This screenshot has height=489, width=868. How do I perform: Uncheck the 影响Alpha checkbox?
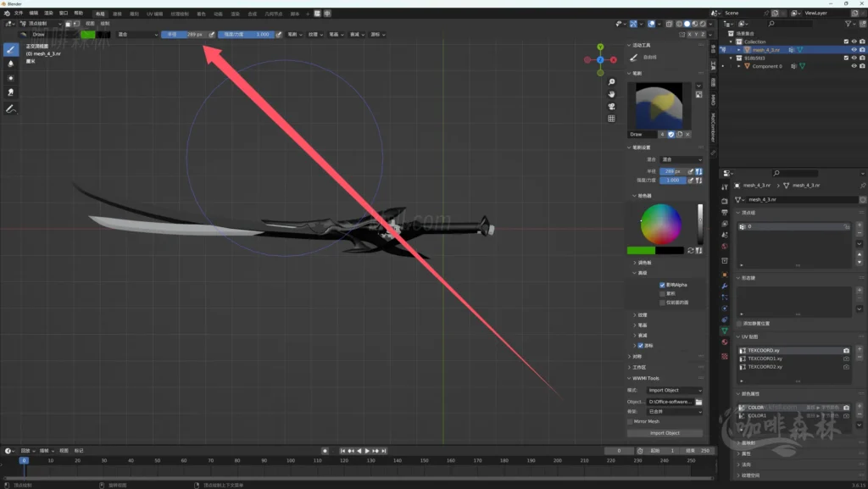[x=662, y=285]
